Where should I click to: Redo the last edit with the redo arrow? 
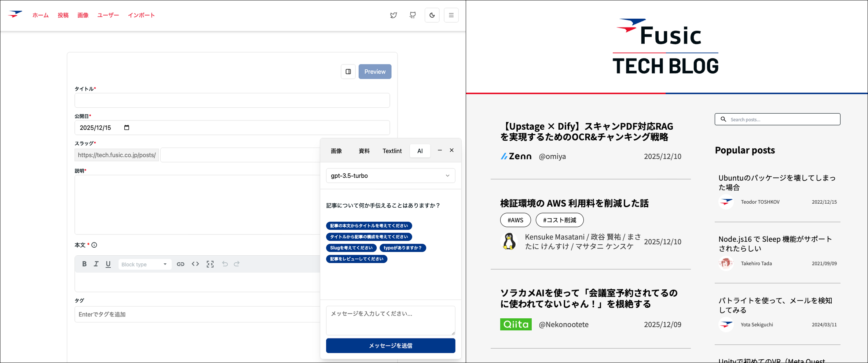pos(237,264)
